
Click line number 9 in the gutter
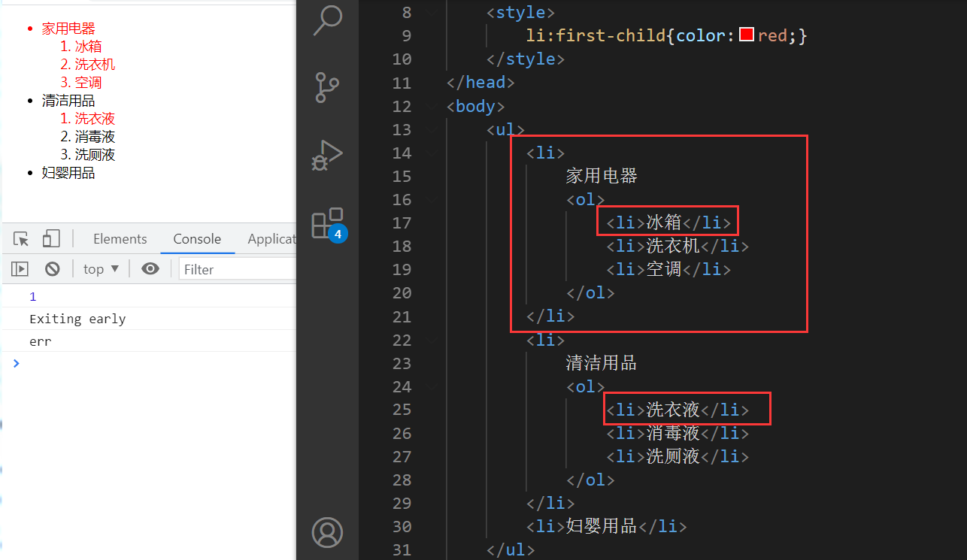407,35
